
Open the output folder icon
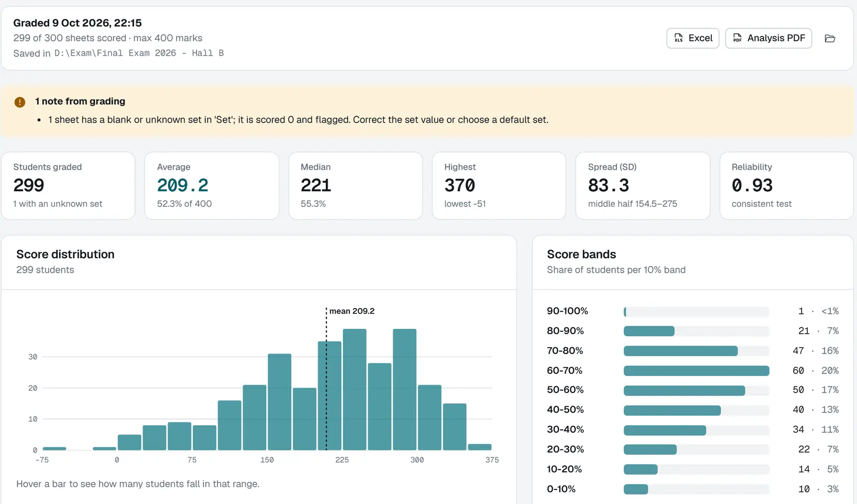830,39
